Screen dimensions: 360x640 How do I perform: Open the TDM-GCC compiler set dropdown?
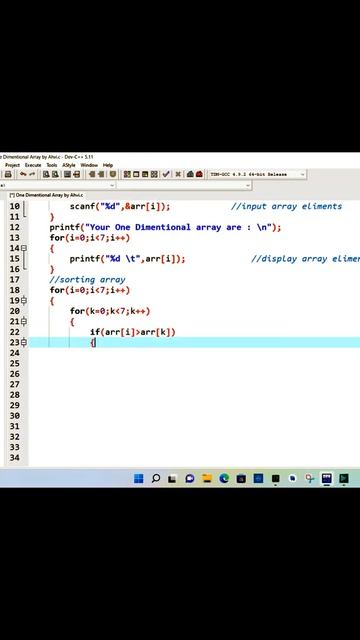click(302, 174)
